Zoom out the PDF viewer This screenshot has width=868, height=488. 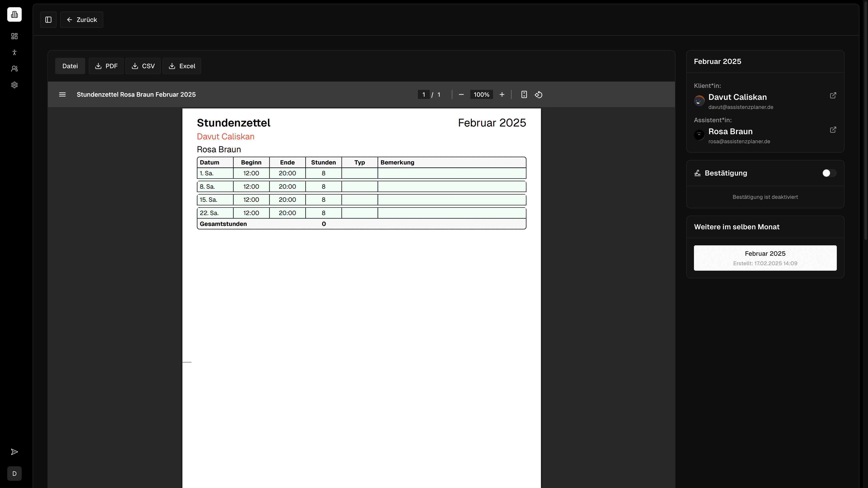point(461,95)
